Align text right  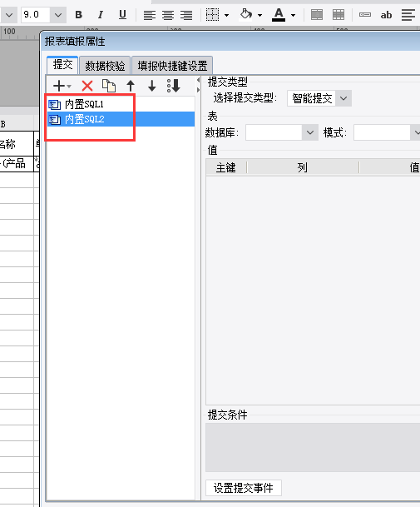tap(186, 15)
